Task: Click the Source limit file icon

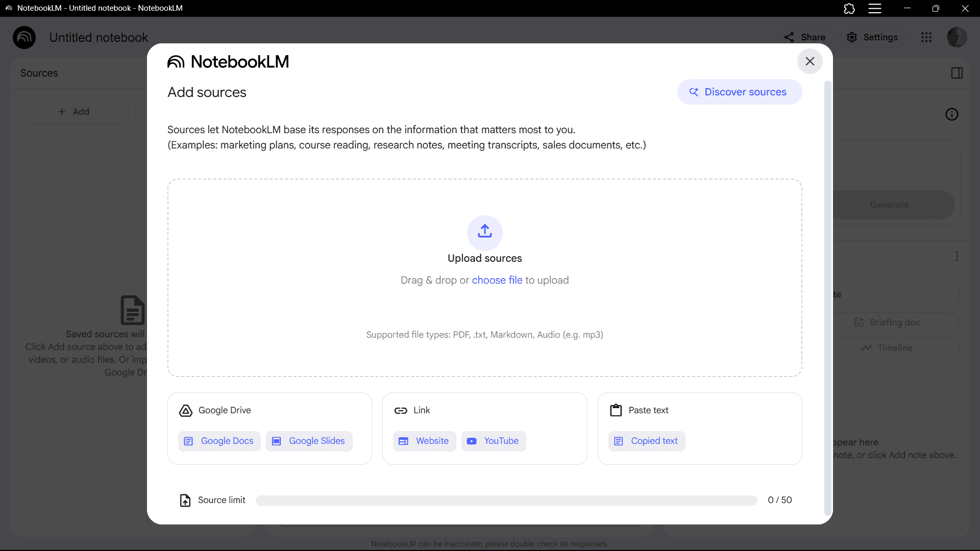Action: pyautogui.click(x=185, y=500)
